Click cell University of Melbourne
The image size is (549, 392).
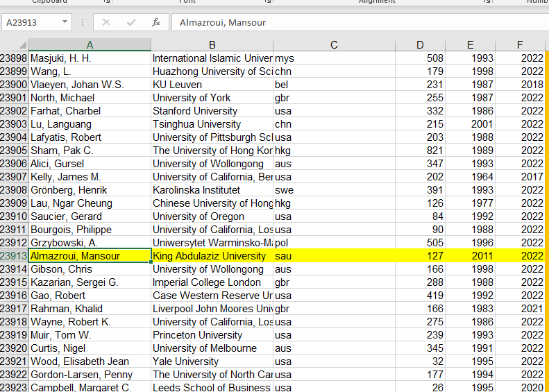pos(212,348)
